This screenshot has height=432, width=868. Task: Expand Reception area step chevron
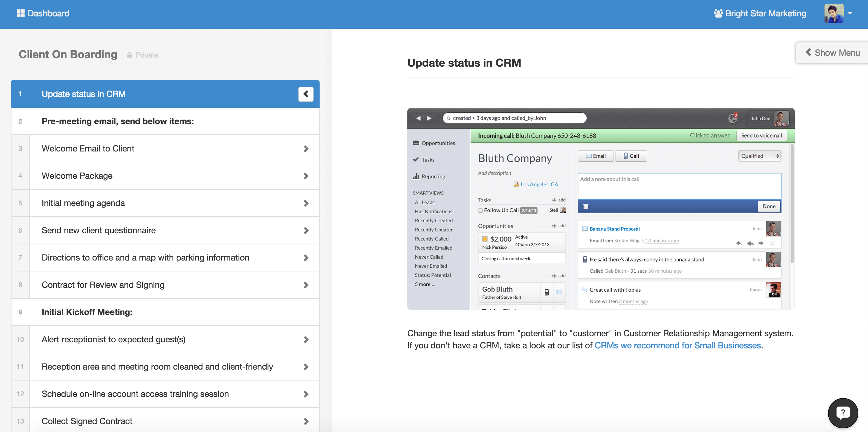(306, 367)
